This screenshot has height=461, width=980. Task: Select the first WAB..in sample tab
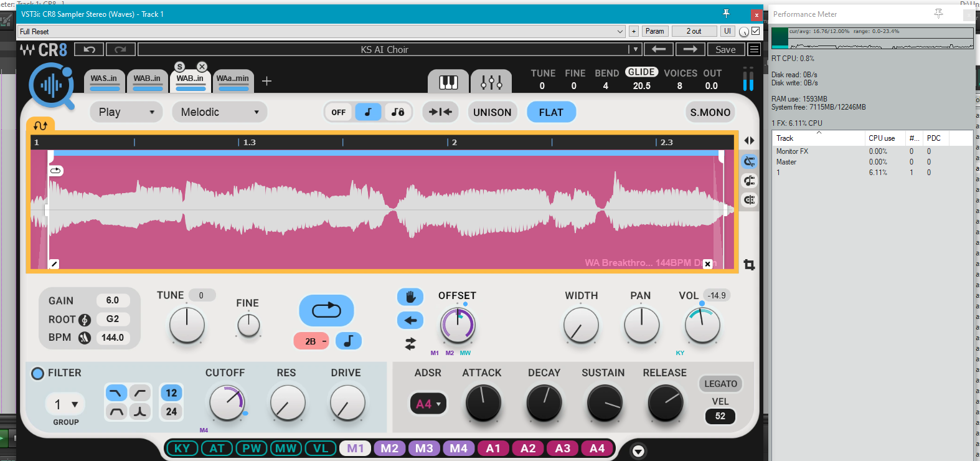click(147, 81)
